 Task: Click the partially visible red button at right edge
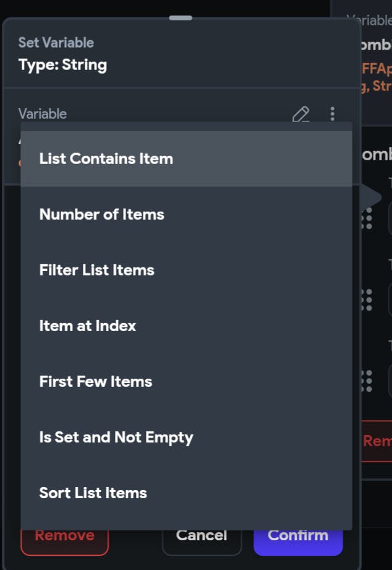pyautogui.click(x=377, y=441)
